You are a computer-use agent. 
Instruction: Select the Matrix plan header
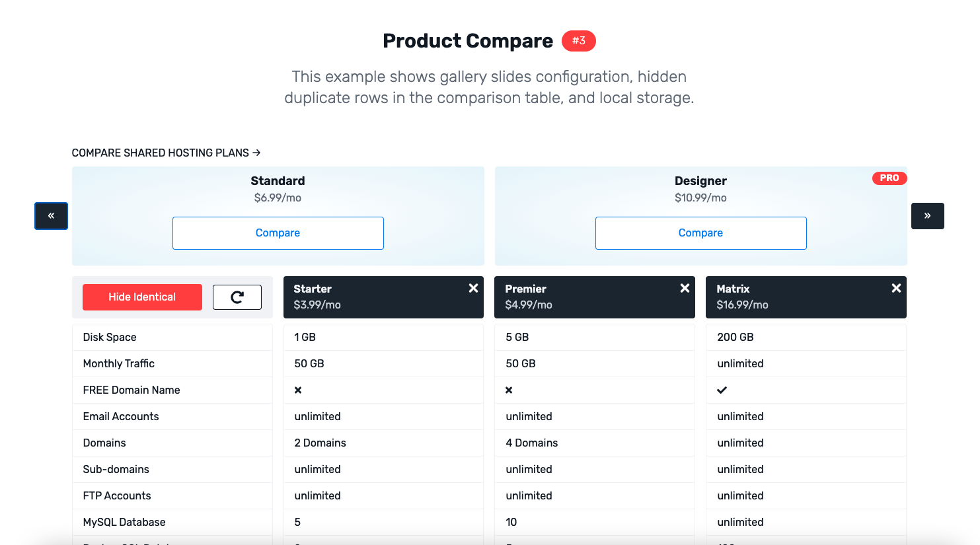pos(734,289)
